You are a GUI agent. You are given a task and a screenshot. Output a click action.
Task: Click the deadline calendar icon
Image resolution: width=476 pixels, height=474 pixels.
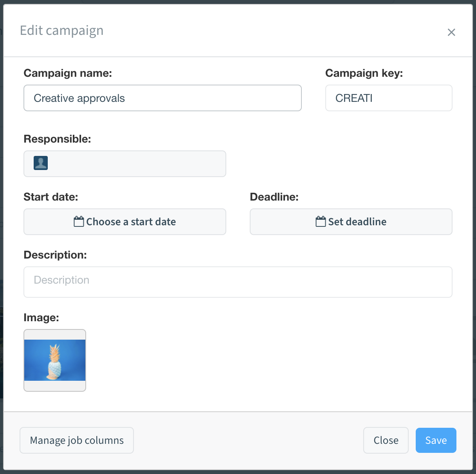click(x=321, y=221)
